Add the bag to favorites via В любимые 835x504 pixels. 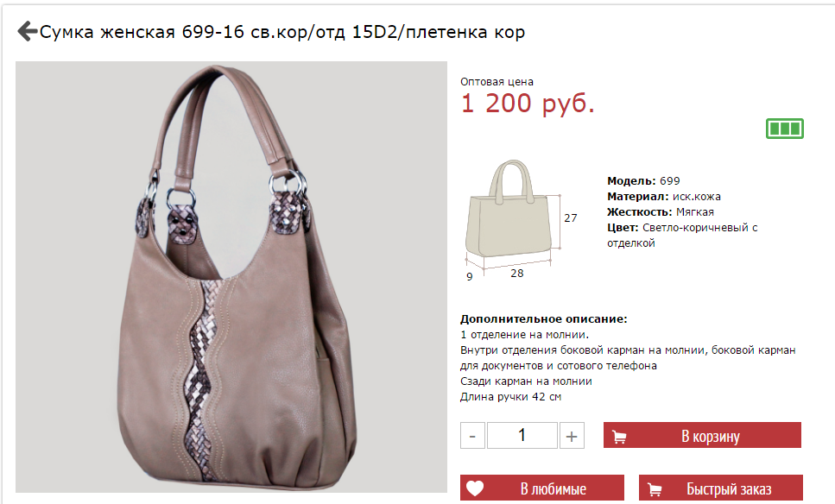click(x=542, y=488)
